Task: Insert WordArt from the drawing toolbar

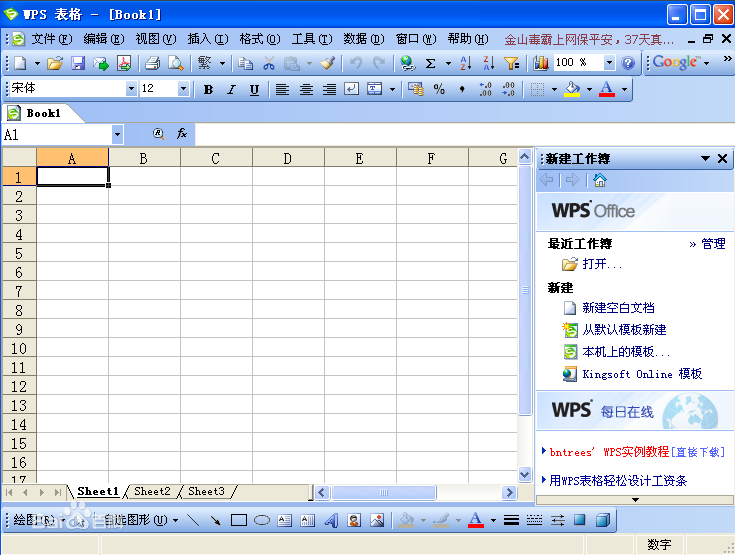Action: pyautogui.click(x=331, y=520)
